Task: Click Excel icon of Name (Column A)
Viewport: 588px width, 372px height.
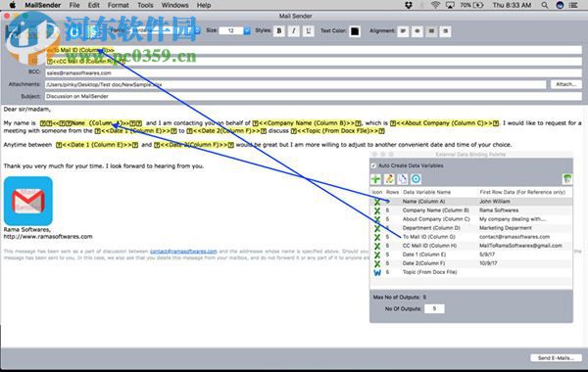Action: click(x=377, y=202)
